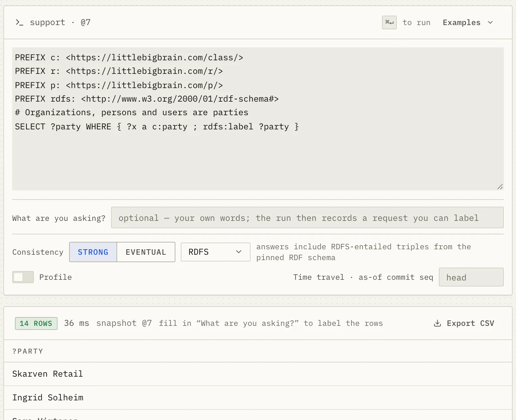Click the ?PARTY column header
This screenshot has width=516, height=420.
(x=28, y=351)
